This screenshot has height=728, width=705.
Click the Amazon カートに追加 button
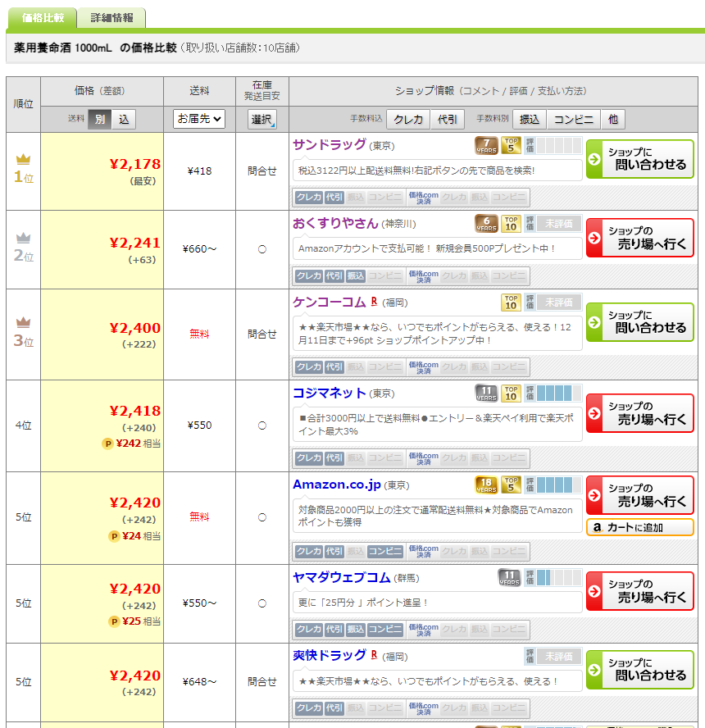(640, 527)
